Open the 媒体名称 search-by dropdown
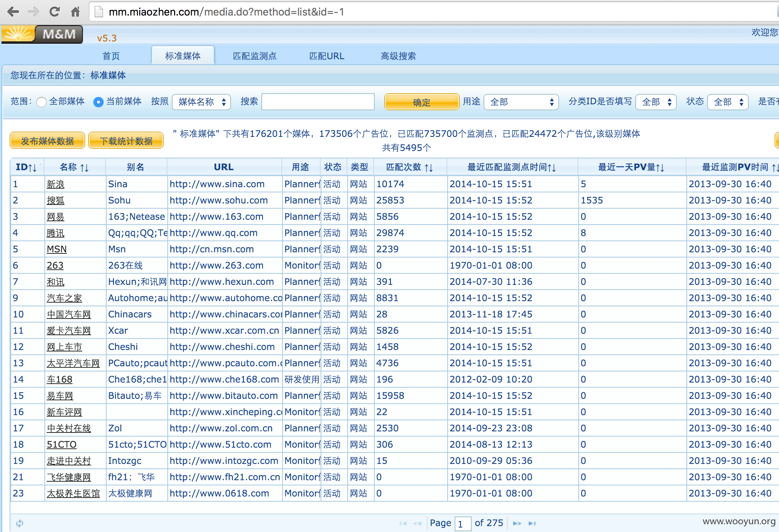The width and height of the screenshot is (779, 532). [201, 102]
